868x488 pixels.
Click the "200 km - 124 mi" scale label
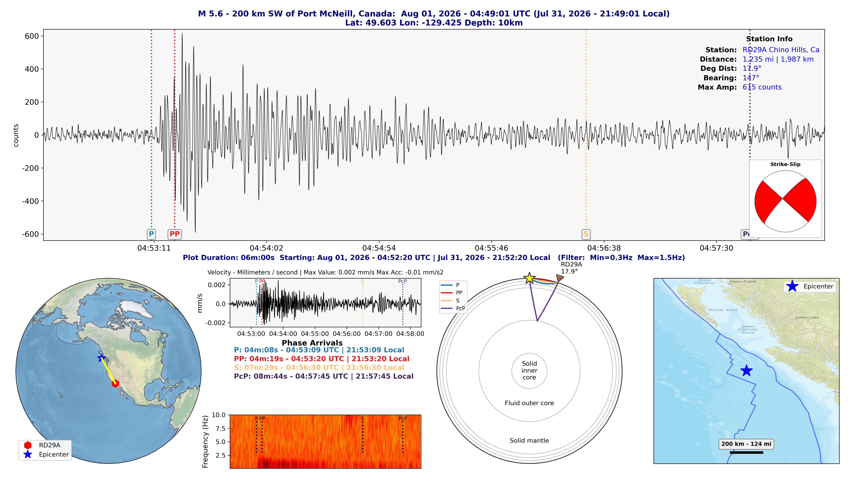click(x=746, y=444)
